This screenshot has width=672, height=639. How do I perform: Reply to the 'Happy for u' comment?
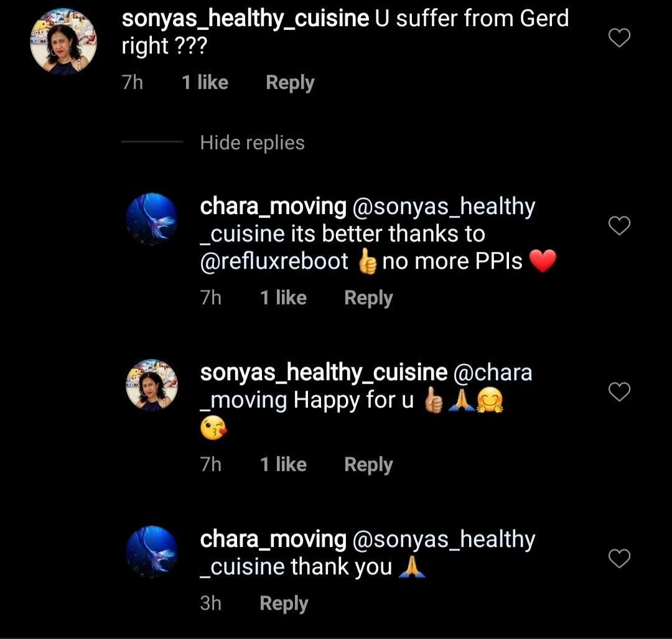(368, 465)
